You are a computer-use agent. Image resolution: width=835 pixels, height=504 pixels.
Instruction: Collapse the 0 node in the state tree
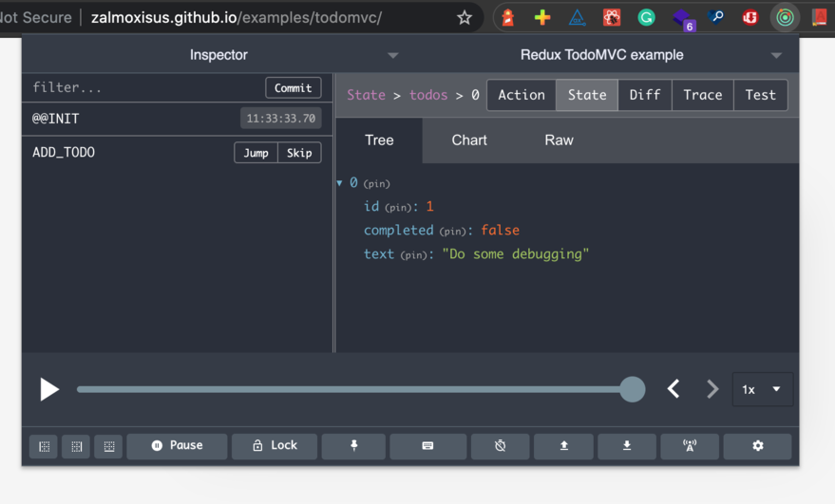point(339,183)
